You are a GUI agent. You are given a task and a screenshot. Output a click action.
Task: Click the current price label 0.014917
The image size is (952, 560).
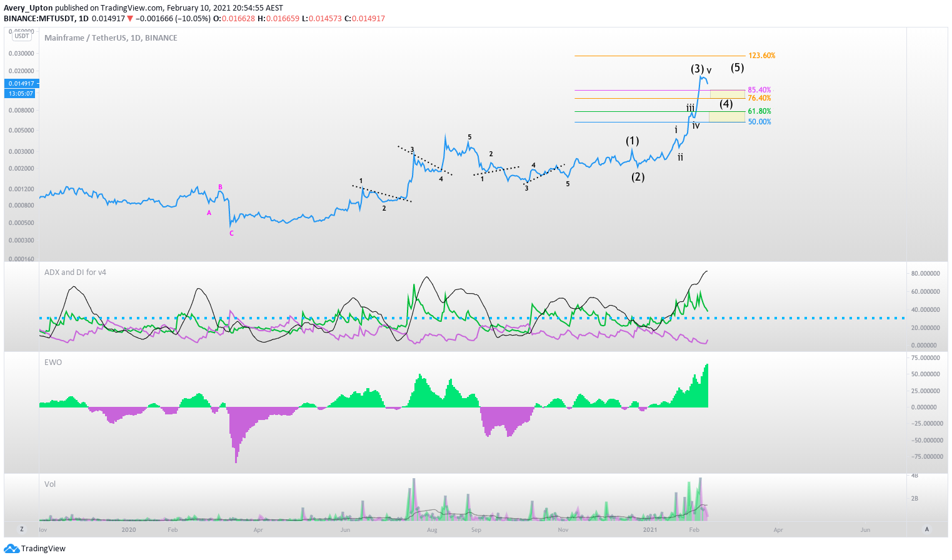tap(21, 83)
